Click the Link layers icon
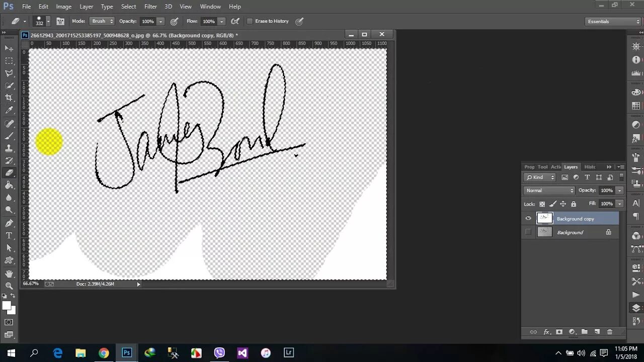 coord(533,332)
